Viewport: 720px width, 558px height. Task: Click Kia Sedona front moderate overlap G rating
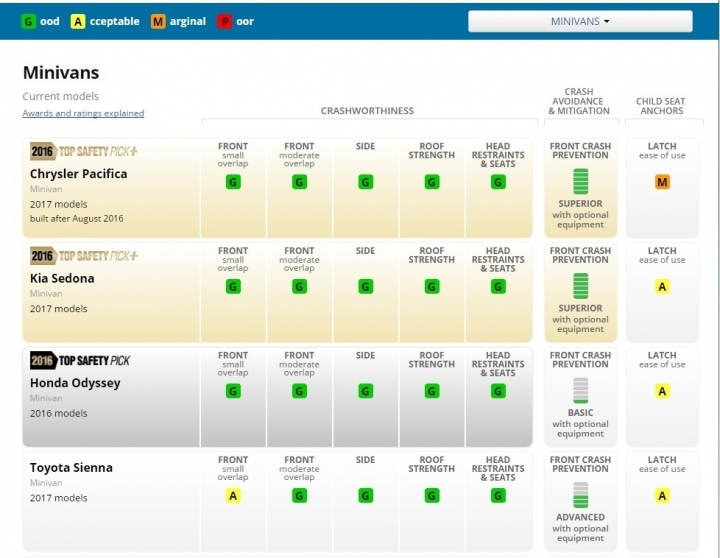click(299, 287)
